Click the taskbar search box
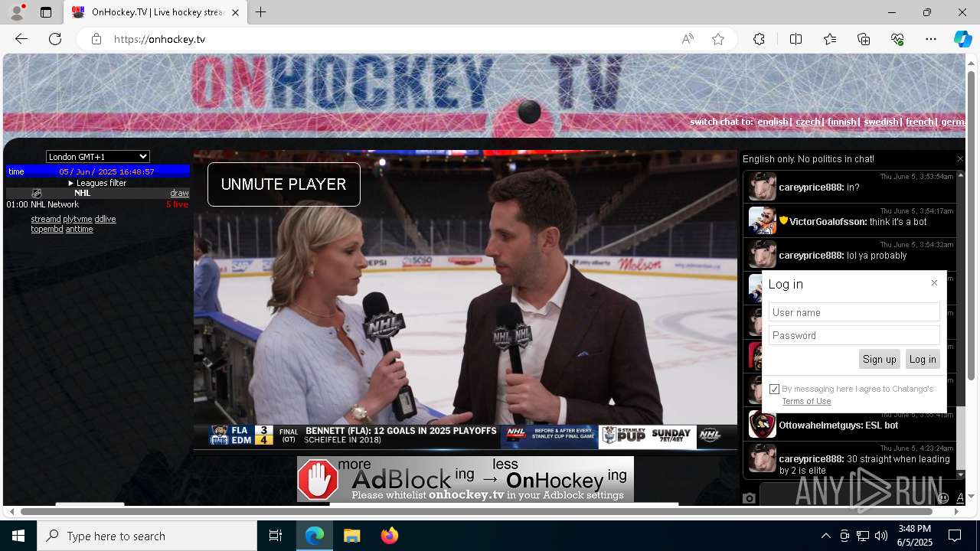 click(x=147, y=536)
